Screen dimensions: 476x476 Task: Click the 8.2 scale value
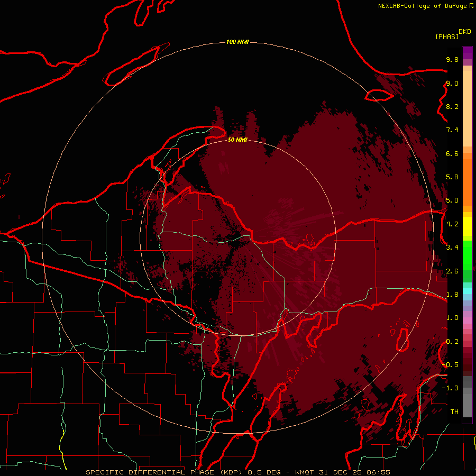pyautogui.click(x=452, y=106)
